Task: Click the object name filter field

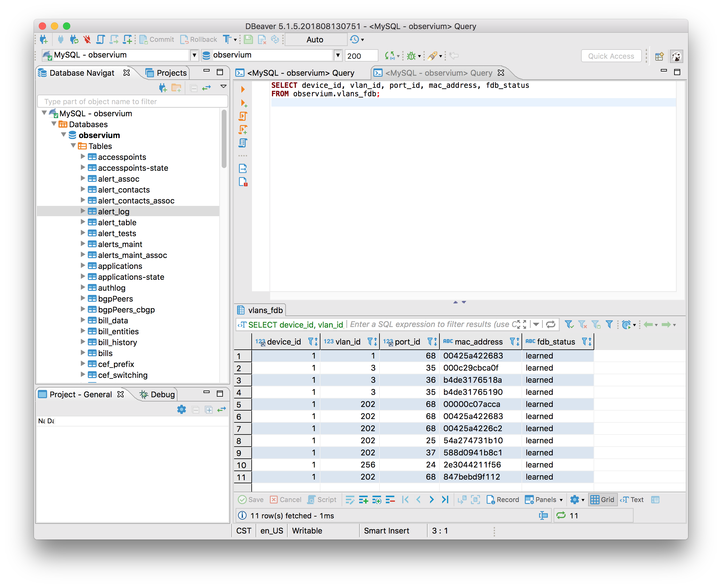Action: tap(132, 101)
